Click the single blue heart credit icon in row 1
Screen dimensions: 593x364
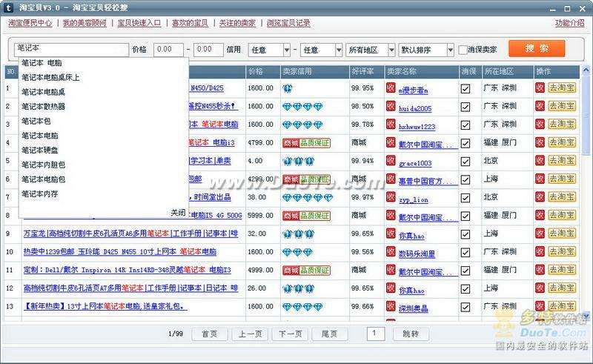coord(288,88)
